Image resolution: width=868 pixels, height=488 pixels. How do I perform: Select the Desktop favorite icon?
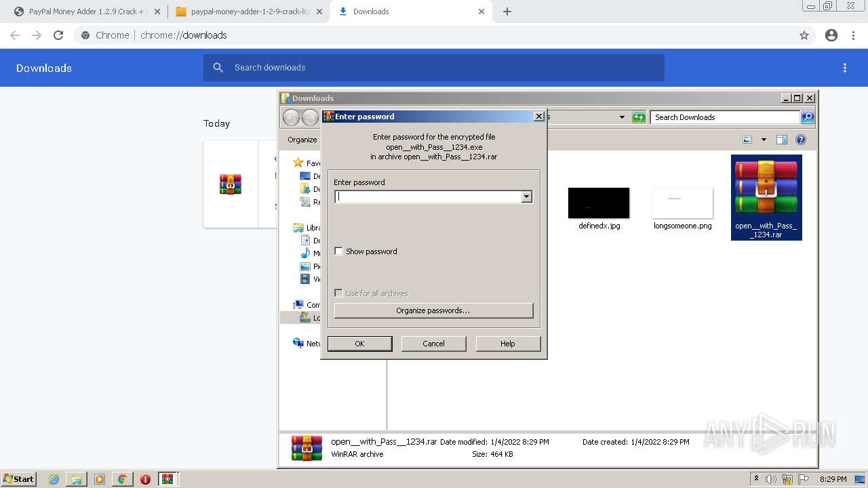coord(305,176)
